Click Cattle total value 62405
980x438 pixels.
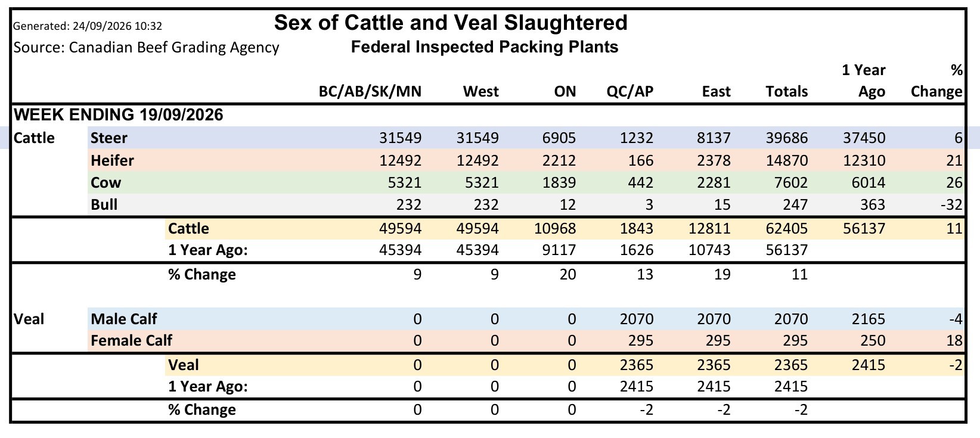(787, 229)
